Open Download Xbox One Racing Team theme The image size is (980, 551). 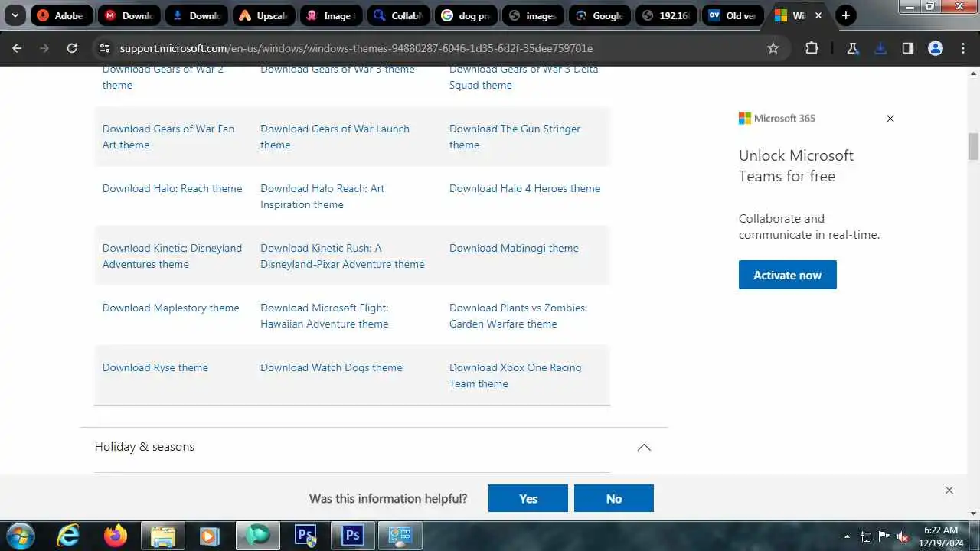click(515, 376)
